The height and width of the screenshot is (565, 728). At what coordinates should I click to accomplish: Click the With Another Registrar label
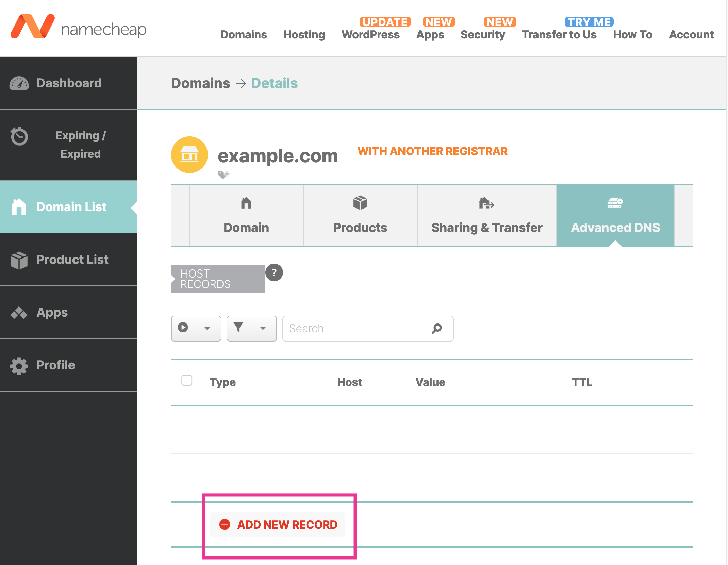[432, 151]
